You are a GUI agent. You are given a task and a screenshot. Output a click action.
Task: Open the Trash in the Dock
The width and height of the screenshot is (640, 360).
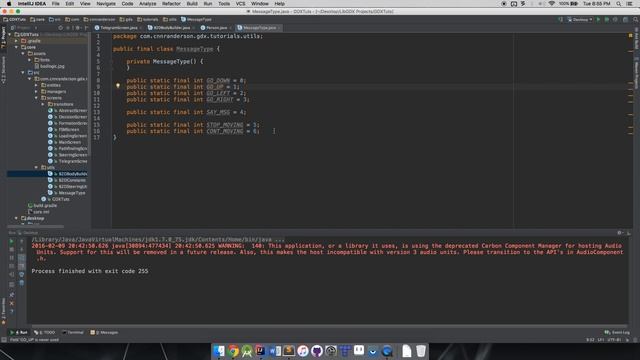click(421, 351)
